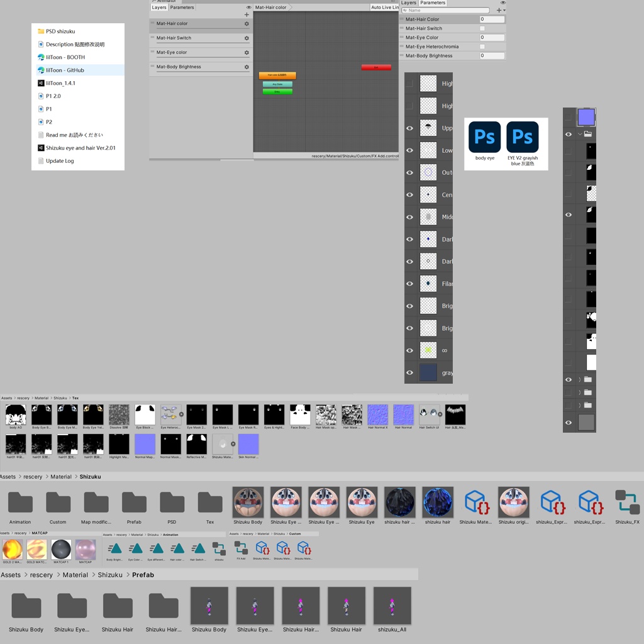Click the Mat-Hair Color value field
The image size is (644, 644).
(x=492, y=19)
